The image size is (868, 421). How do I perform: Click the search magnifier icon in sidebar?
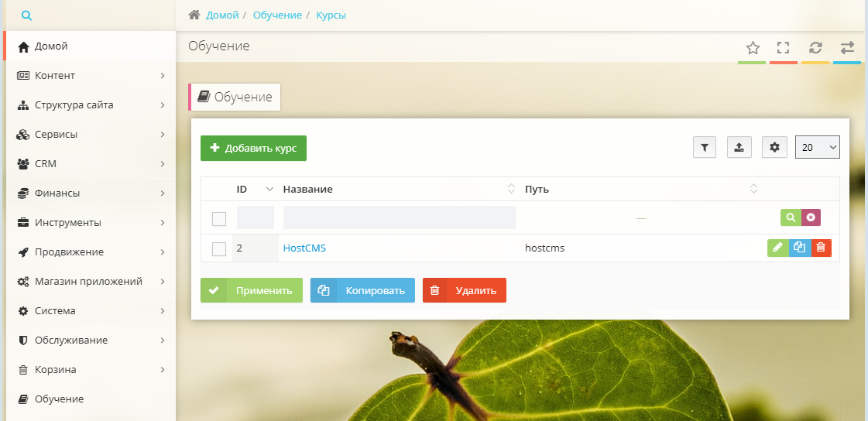[26, 15]
